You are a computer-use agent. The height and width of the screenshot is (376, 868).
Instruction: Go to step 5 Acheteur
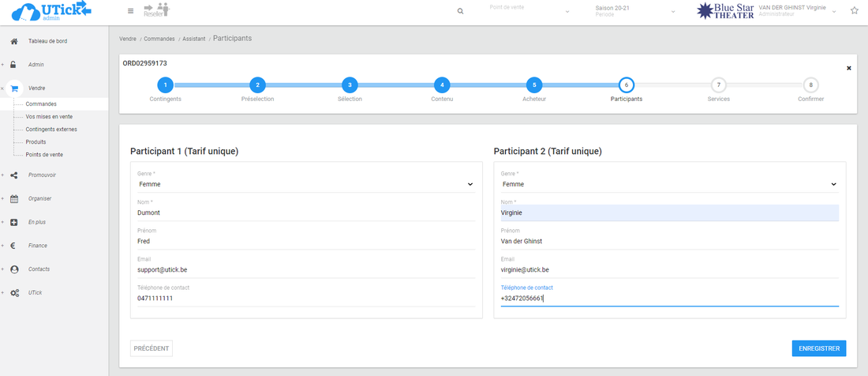point(534,85)
